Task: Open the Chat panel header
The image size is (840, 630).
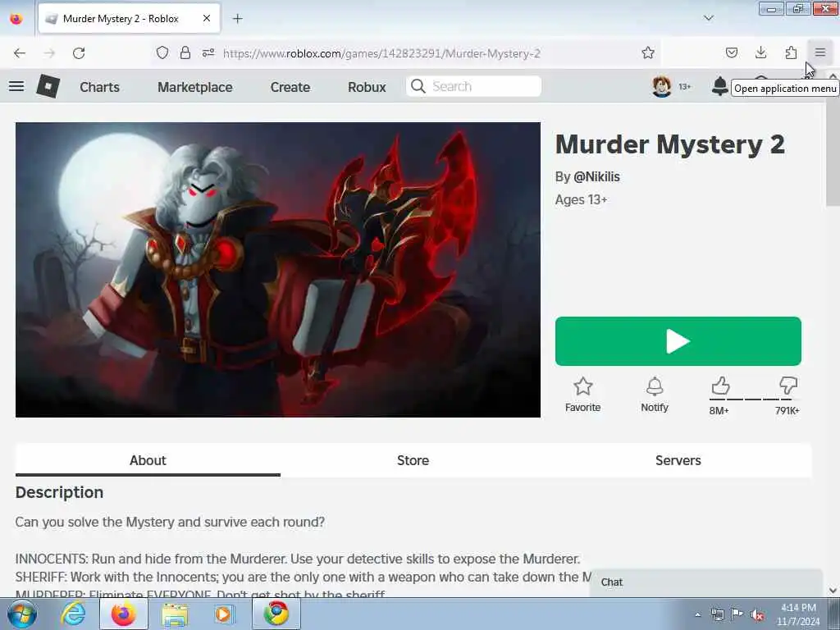Action: coord(705,582)
